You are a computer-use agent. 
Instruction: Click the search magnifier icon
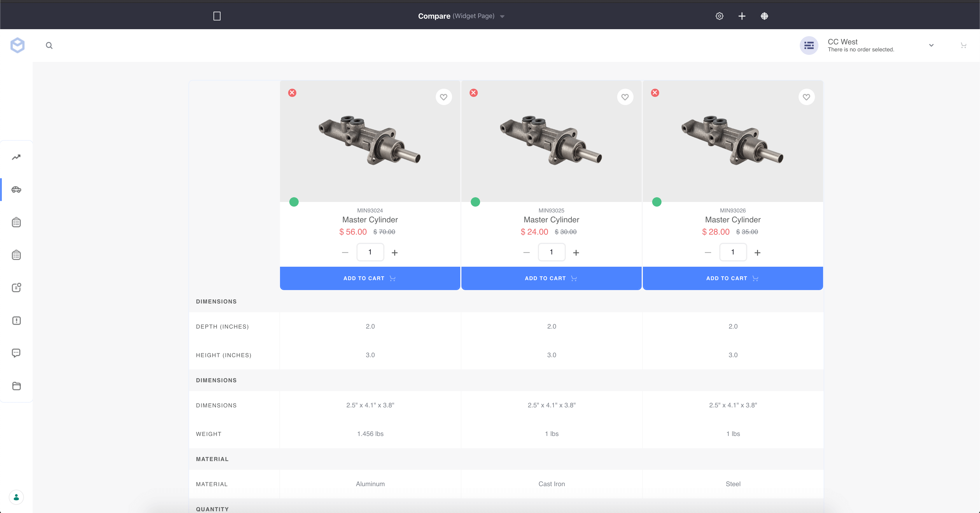(49, 46)
